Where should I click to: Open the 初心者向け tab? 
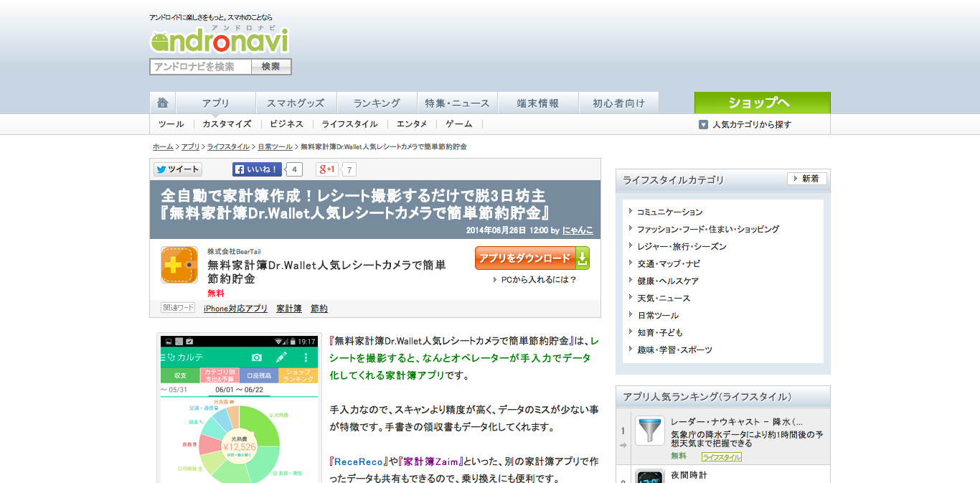pyautogui.click(x=618, y=103)
